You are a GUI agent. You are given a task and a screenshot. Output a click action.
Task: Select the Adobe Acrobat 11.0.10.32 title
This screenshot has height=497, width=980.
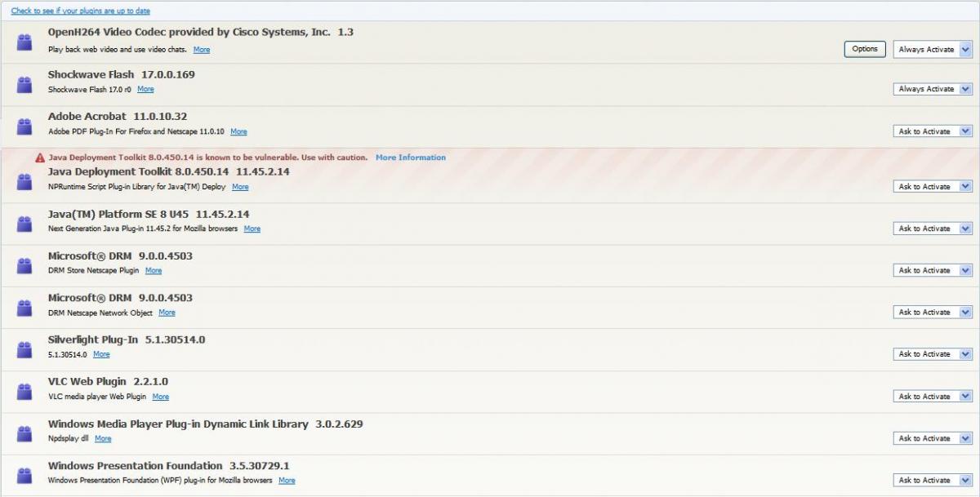tap(118, 117)
